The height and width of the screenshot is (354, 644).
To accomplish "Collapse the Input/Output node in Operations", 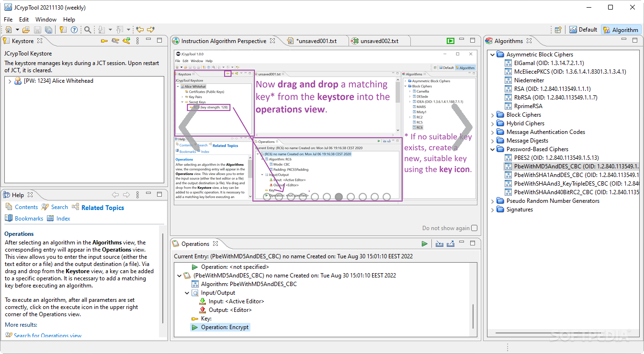I will [187, 293].
